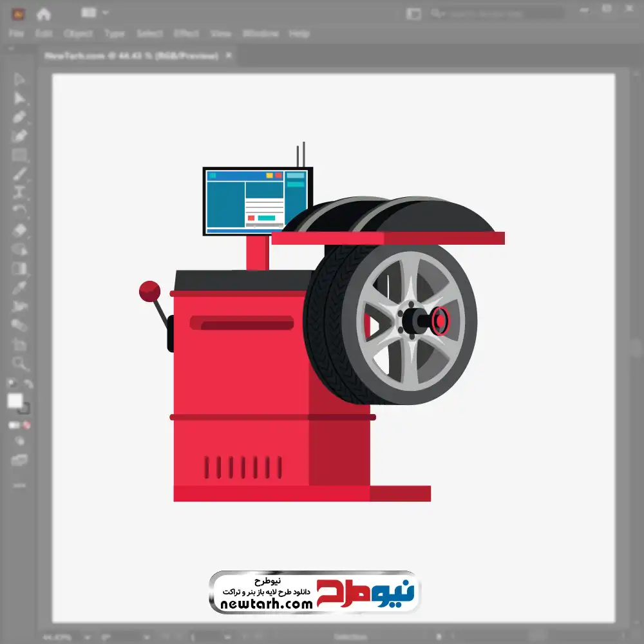Select the Zoom magnifier tool
The image size is (644, 644).
click(x=19, y=363)
